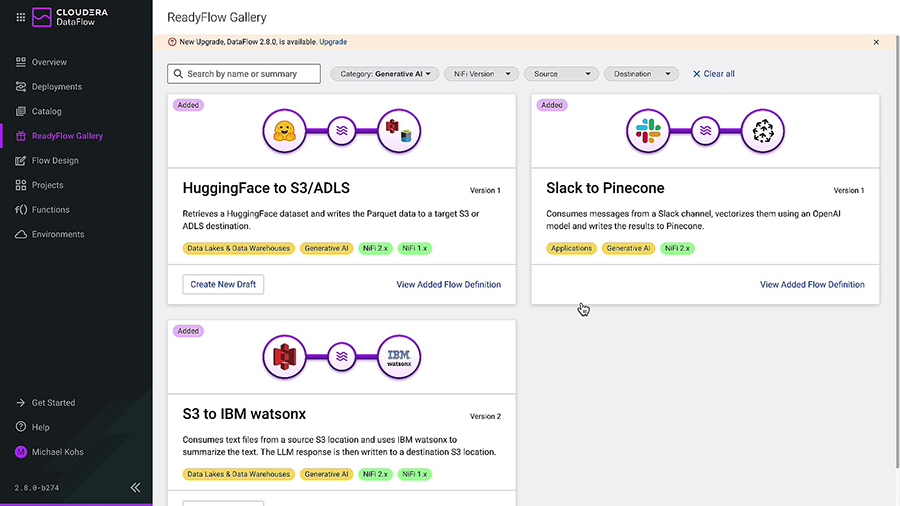Click the S3/ADLS destination icon
The width and height of the screenshot is (900, 506).
[x=399, y=131]
